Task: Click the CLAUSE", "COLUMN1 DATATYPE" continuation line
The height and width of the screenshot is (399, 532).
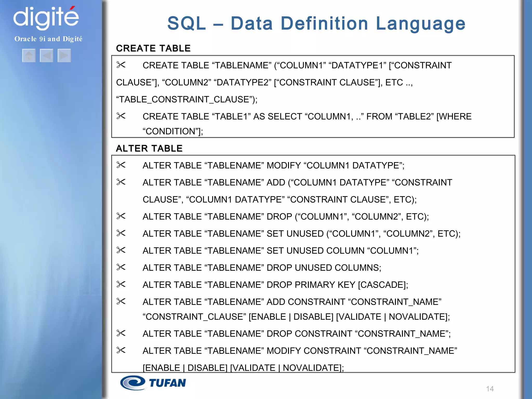Action: [x=280, y=199]
